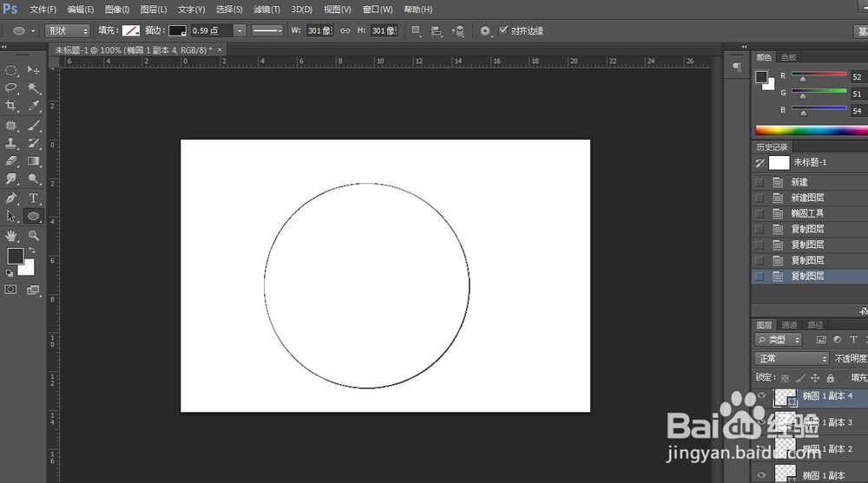The width and height of the screenshot is (868, 483).
Task: Link shape width and height
Action: [345, 31]
